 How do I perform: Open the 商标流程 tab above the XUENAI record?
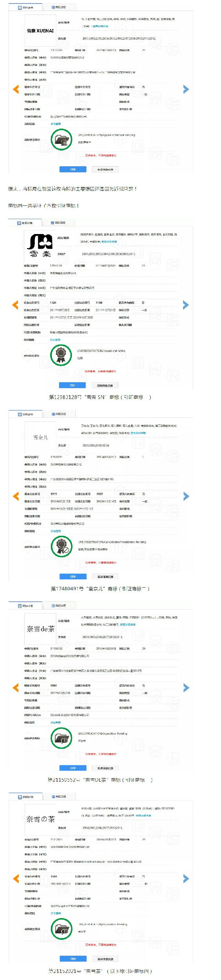pos(58,7)
